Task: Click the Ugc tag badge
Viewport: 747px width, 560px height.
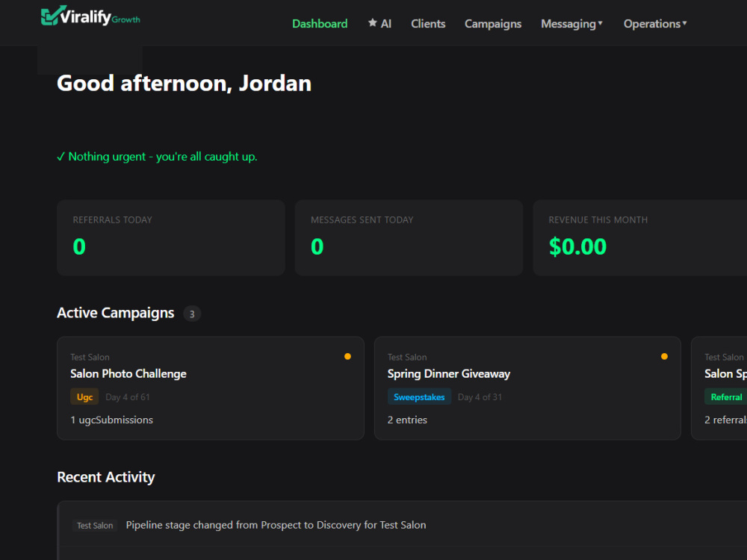Action: (x=84, y=396)
